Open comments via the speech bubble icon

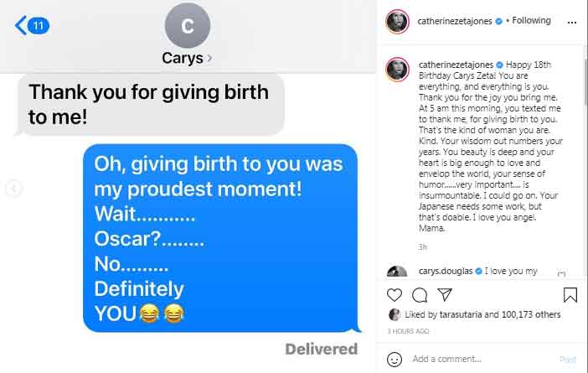pos(420,295)
